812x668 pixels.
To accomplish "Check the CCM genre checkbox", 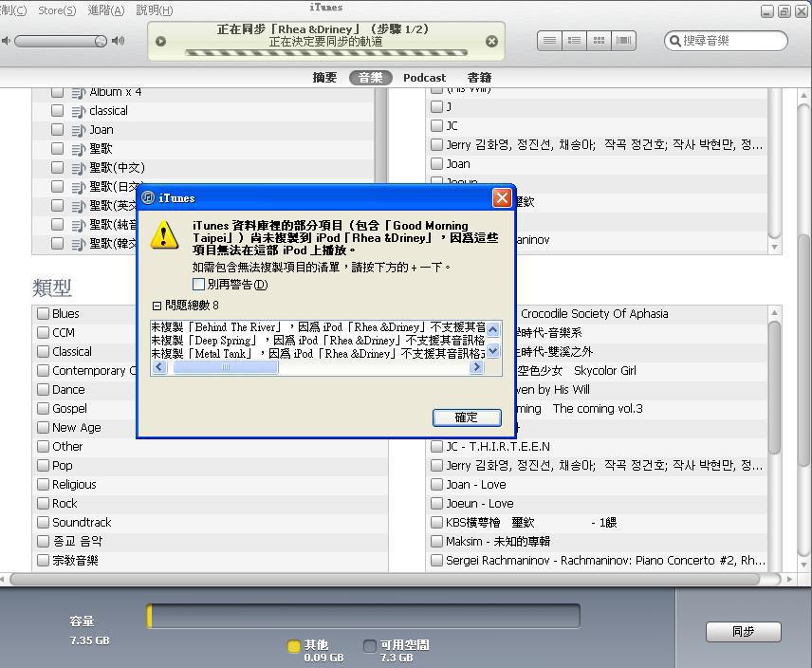I will [x=43, y=332].
